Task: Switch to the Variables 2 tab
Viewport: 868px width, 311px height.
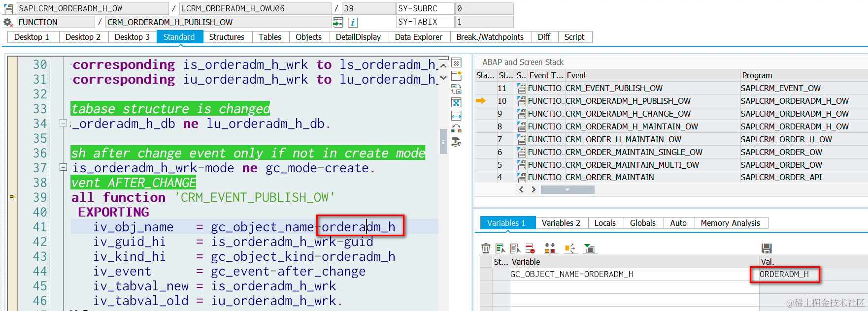Action: tap(561, 223)
